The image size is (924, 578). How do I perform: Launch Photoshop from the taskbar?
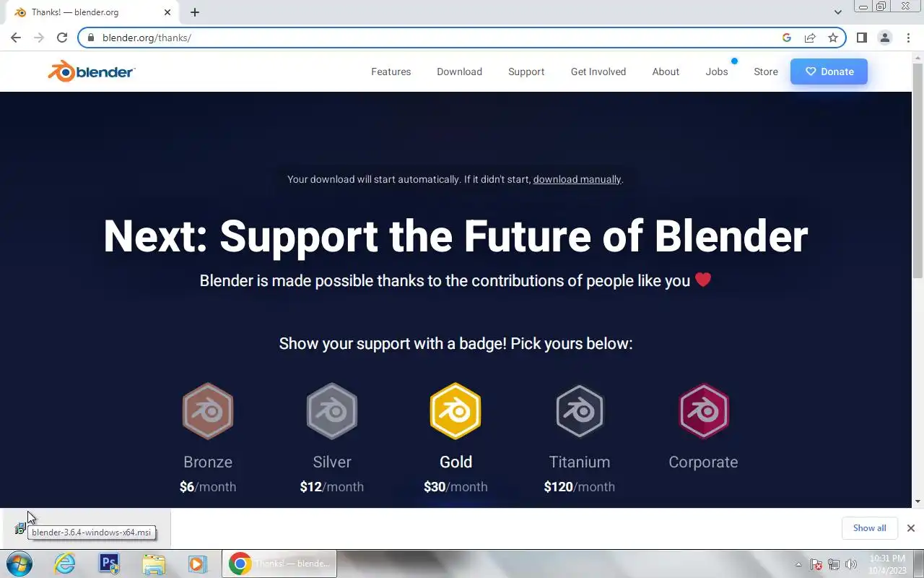pos(109,564)
